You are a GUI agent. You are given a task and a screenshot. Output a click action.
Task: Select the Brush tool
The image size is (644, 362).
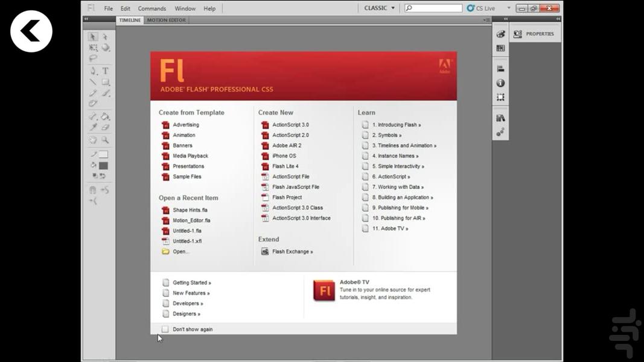pos(106,93)
